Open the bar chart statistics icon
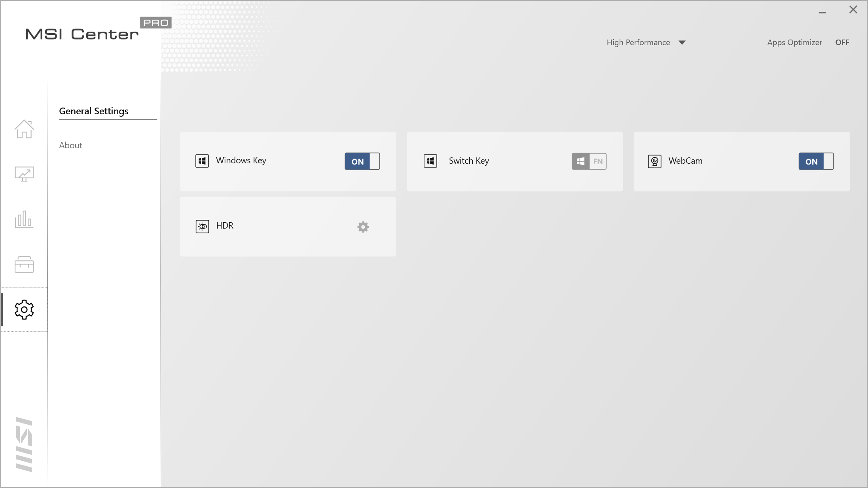This screenshot has width=868, height=488. pyautogui.click(x=24, y=219)
